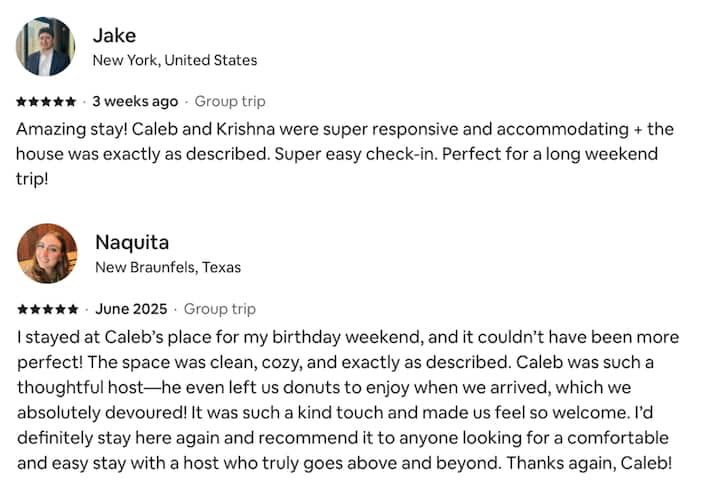Click Group trip label on Jake's review
Screen dimensions: 720x490
click(230, 101)
